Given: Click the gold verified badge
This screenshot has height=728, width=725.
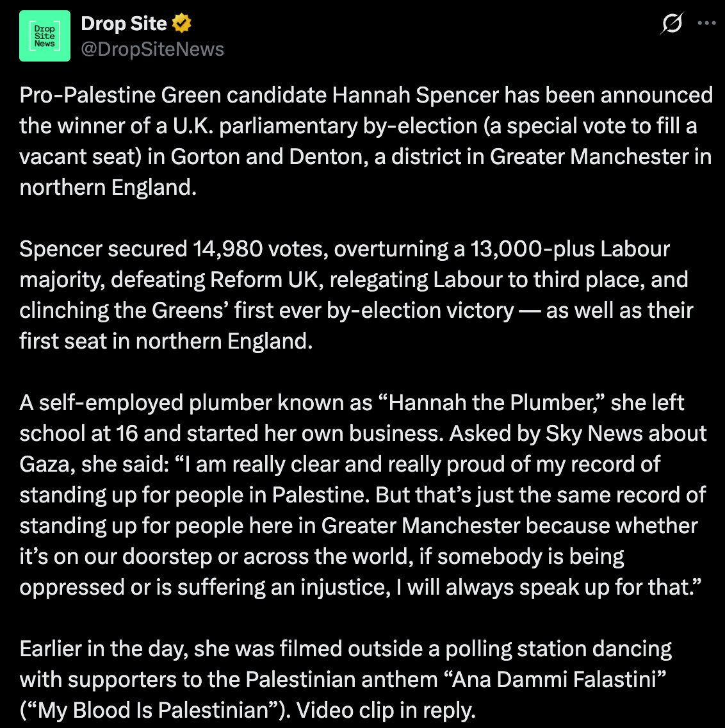Looking at the screenshot, I should coord(182,24).
